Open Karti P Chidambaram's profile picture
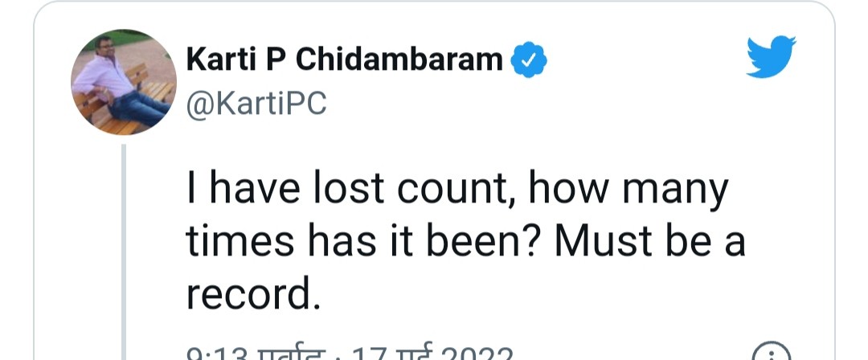Viewport: 868px width, 360px height. point(124,83)
